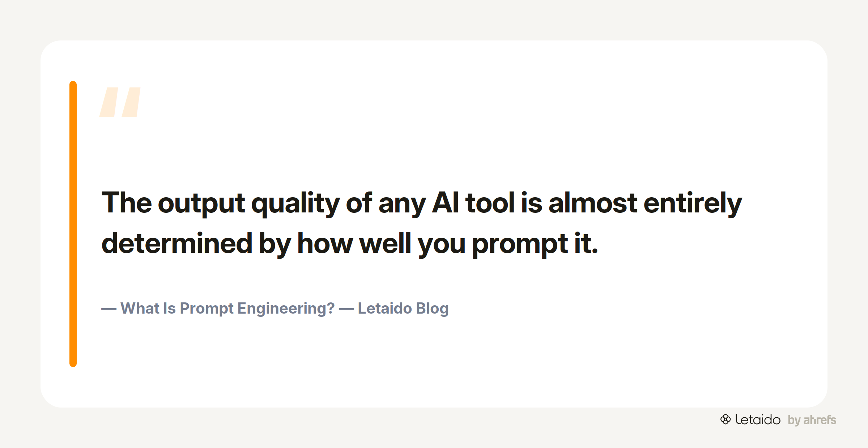Click the "by ahrefs" attribution text
The height and width of the screenshot is (448, 868).
tap(812, 420)
